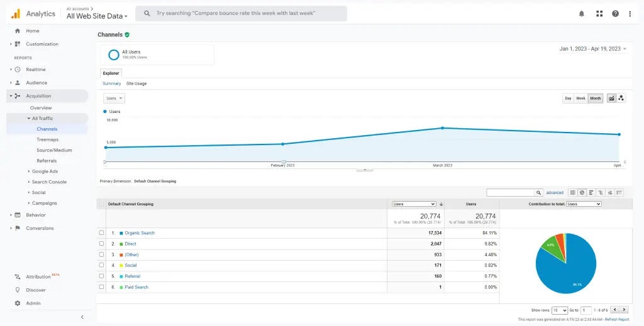The width and height of the screenshot is (644, 326).
Task: Open the Google apps grid icon
Action: (x=599, y=14)
